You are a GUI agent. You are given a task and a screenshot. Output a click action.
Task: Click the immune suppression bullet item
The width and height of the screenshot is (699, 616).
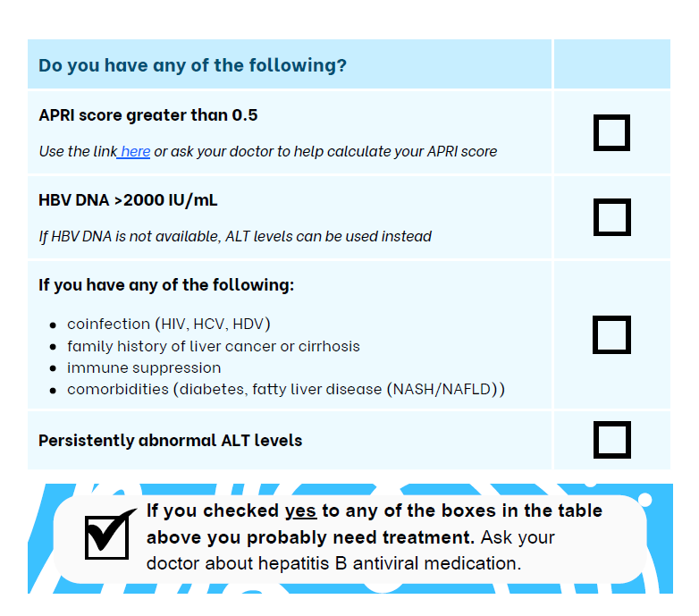144,368
